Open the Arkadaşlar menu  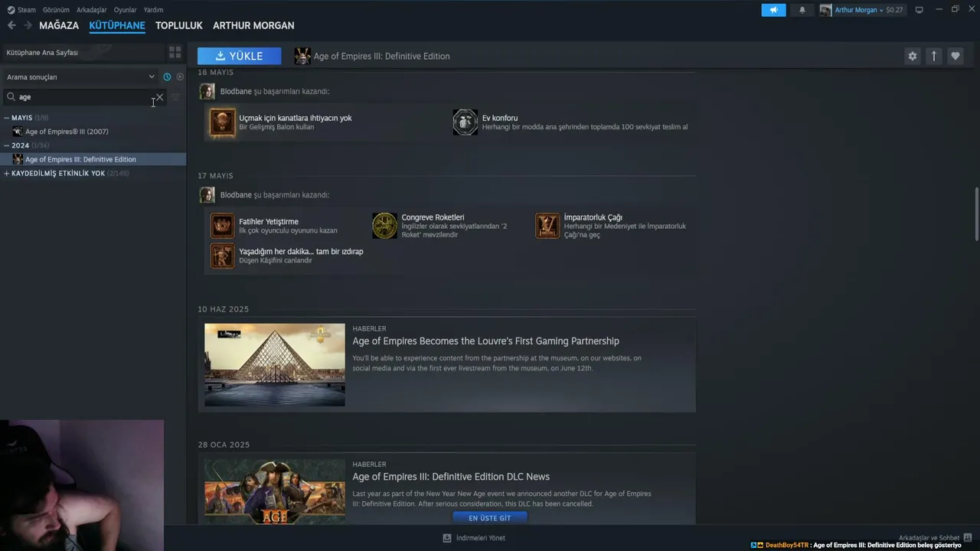click(92, 10)
